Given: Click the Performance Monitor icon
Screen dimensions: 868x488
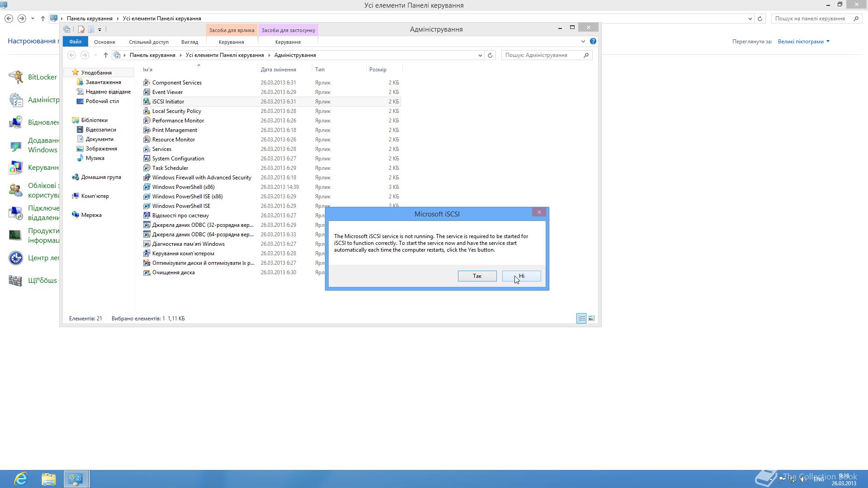Looking at the screenshot, I should [146, 121].
